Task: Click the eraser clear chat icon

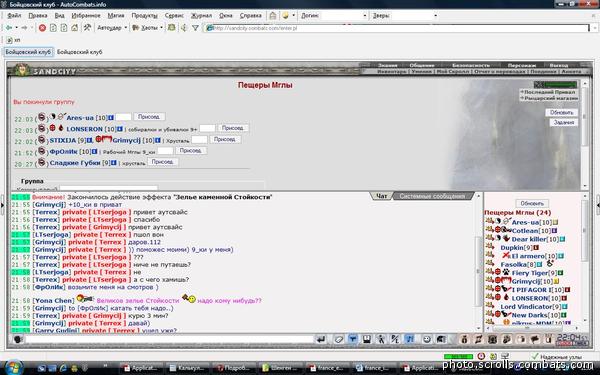Action: click(x=338, y=339)
